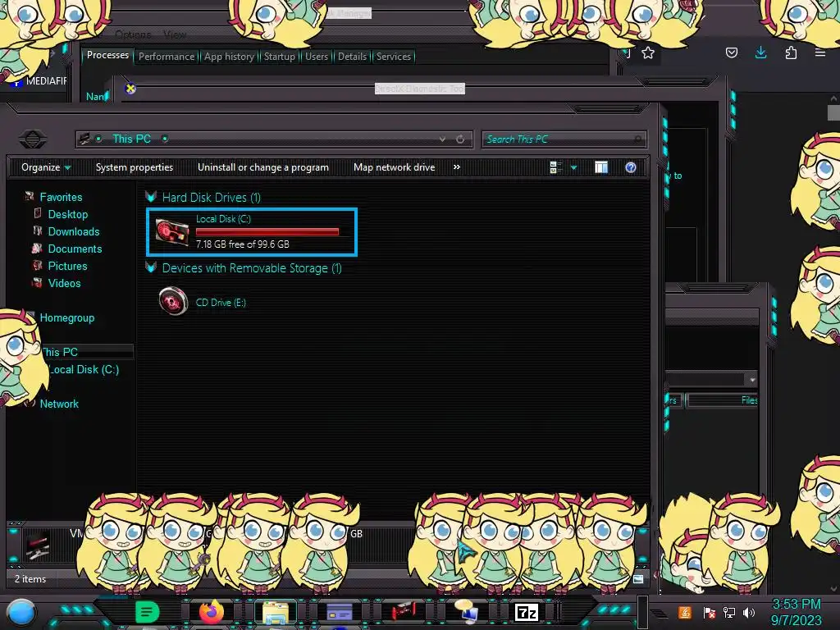
Task: Open address bar history dropdown arrow
Action: tap(442, 139)
